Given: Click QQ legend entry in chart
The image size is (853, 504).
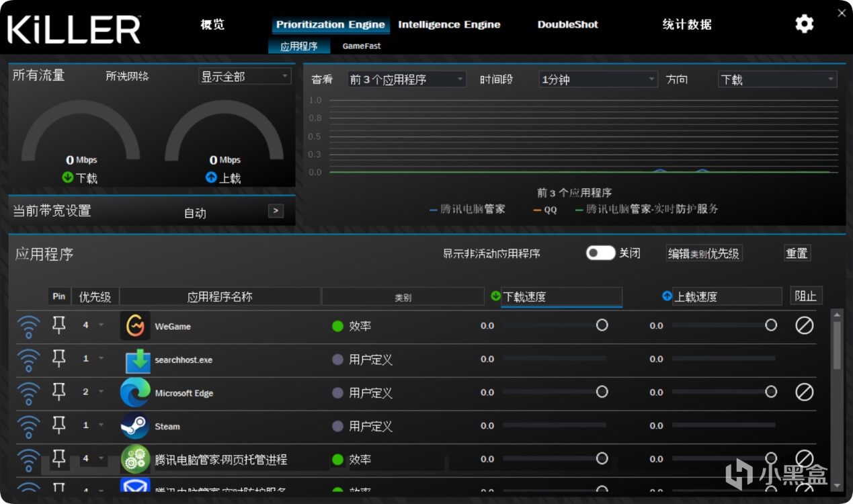Looking at the screenshot, I should coord(545,210).
